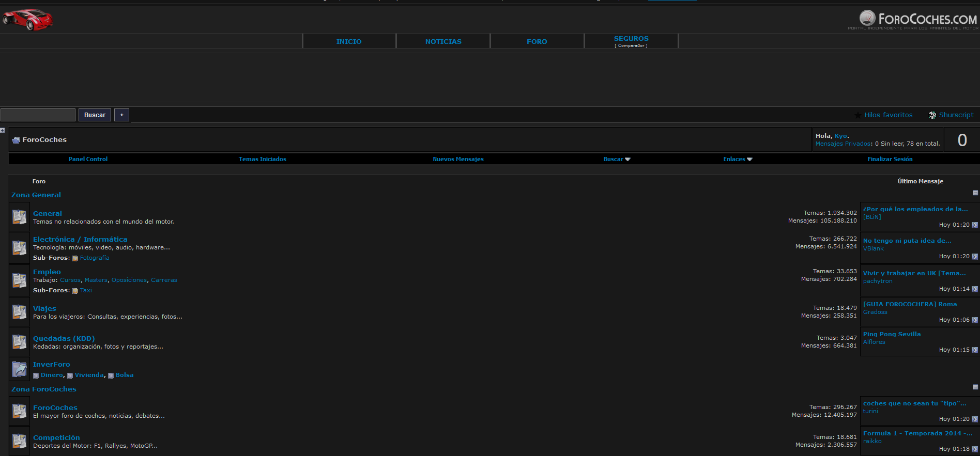This screenshot has height=456, width=980.
Task: Open the FORO tab
Action: pos(537,41)
